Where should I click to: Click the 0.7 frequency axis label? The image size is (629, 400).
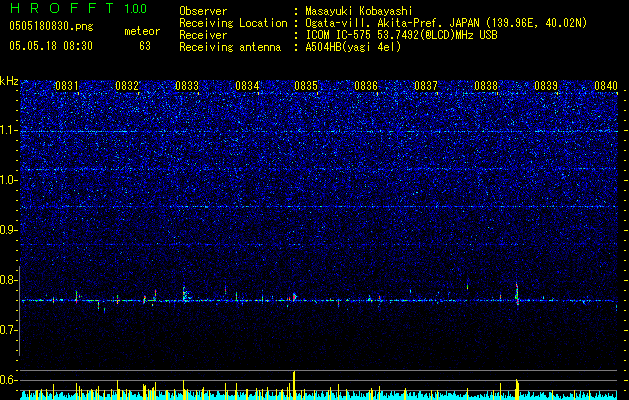[9, 330]
